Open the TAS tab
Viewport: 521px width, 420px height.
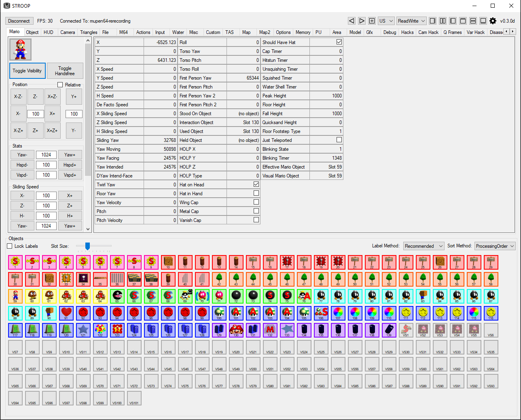[230, 32]
